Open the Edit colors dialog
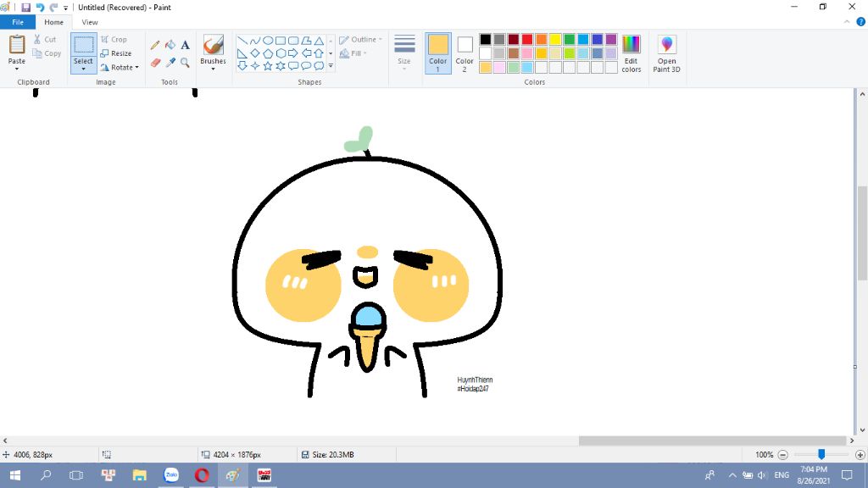Screen dimensions: 868x488 631,53
